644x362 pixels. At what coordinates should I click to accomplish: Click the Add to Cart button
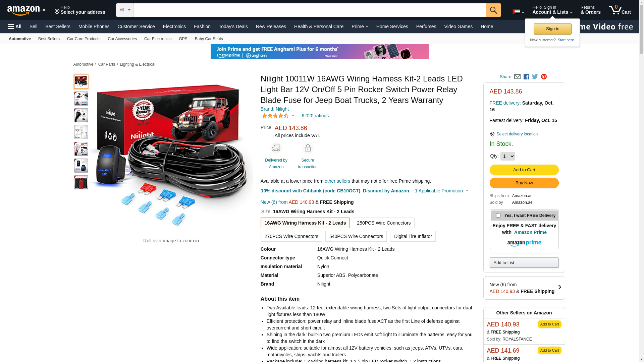[x=524, y=170]
